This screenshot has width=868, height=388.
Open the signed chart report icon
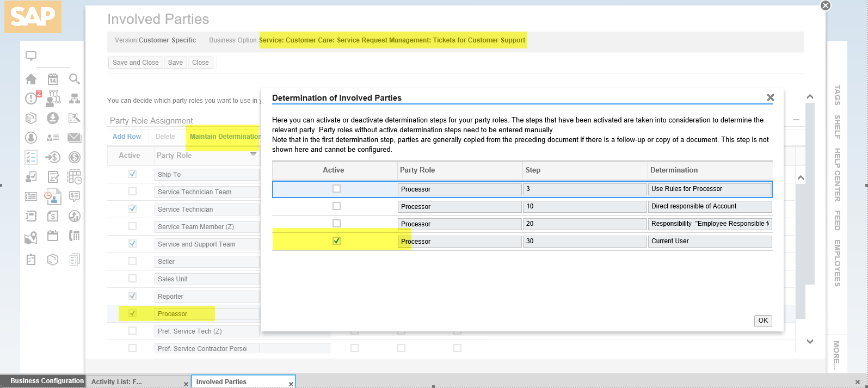point(53,177)
